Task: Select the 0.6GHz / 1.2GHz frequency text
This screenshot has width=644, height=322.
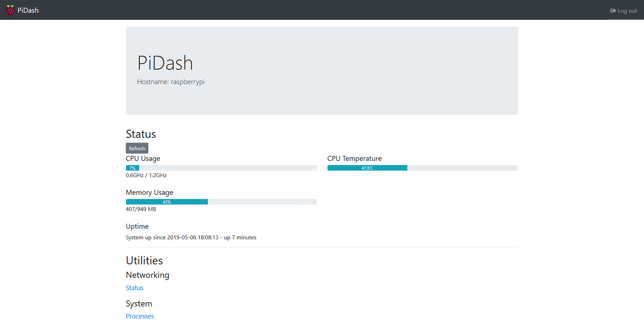Action: [x=146, y=175]
